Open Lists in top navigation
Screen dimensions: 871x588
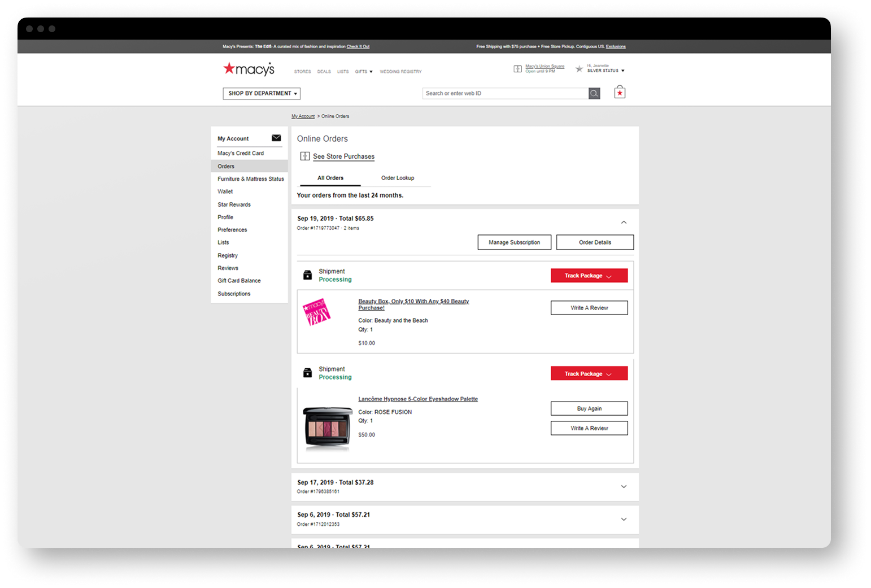tap(343, 72)
